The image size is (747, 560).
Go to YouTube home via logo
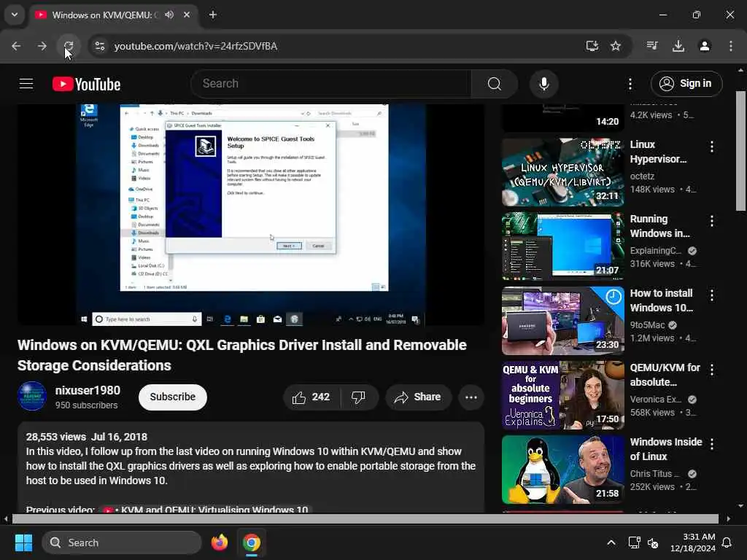point(86,85)
